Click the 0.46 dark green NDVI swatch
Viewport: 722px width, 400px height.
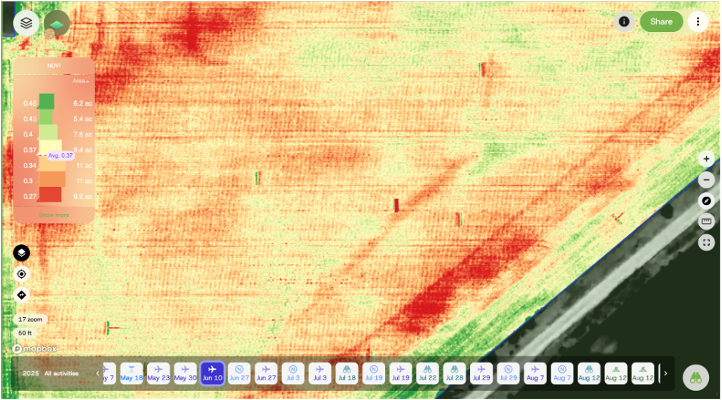46,101
